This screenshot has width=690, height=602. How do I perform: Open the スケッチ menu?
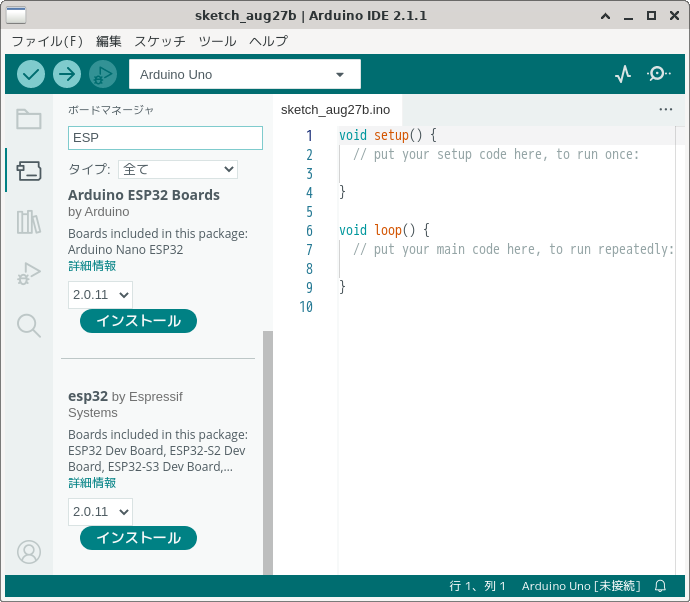tap(160, 41)
